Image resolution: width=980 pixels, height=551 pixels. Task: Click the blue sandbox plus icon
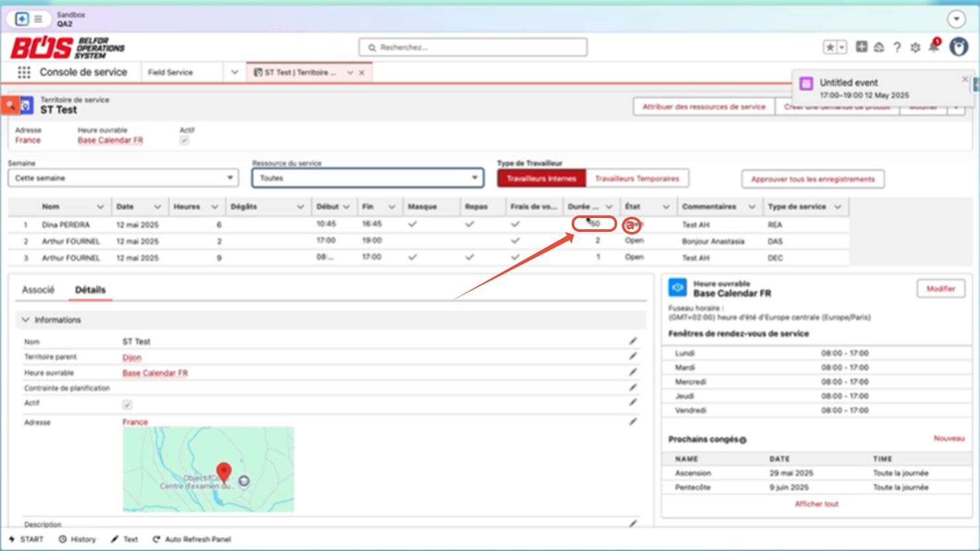pyautogui.click(x=22, y=19)
